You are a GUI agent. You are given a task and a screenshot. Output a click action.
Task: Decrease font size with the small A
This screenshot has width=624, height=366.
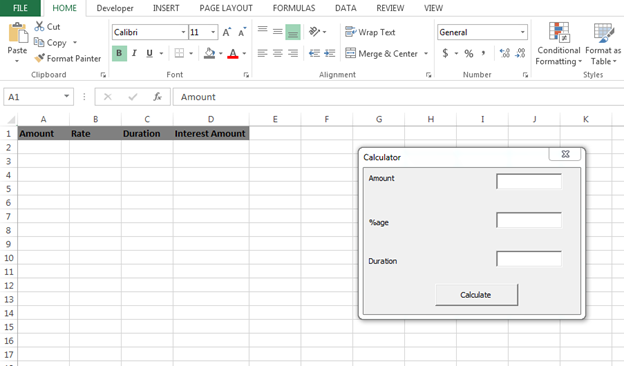coord(242,33)
